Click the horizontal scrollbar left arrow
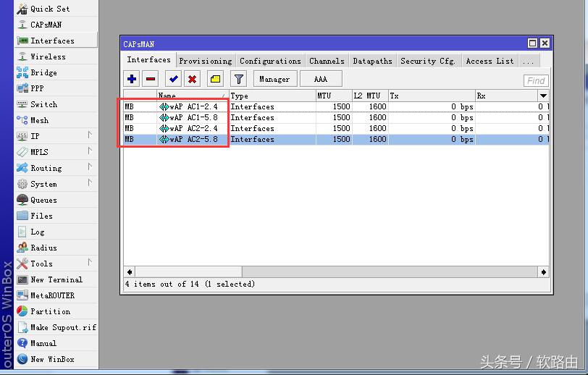The width and height of the screenshot is (588, 375). [130, 272]
